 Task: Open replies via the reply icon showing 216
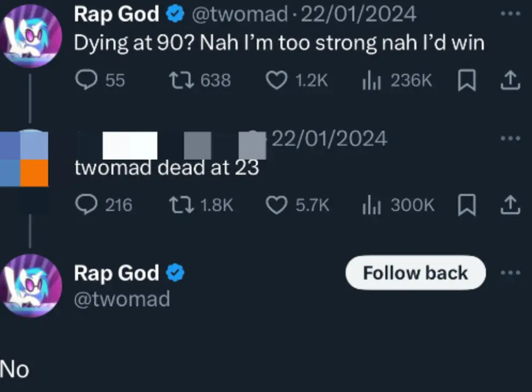pyautogui.click(x=87, y=205)
